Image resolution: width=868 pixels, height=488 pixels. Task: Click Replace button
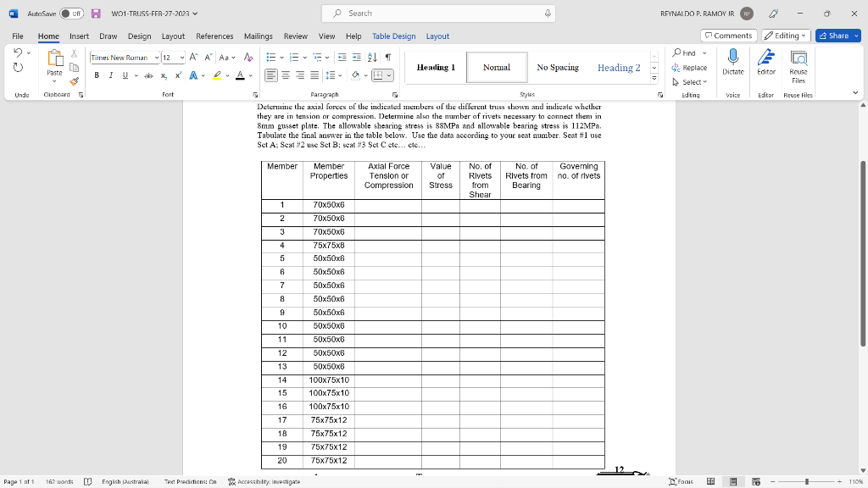point(690,68)
